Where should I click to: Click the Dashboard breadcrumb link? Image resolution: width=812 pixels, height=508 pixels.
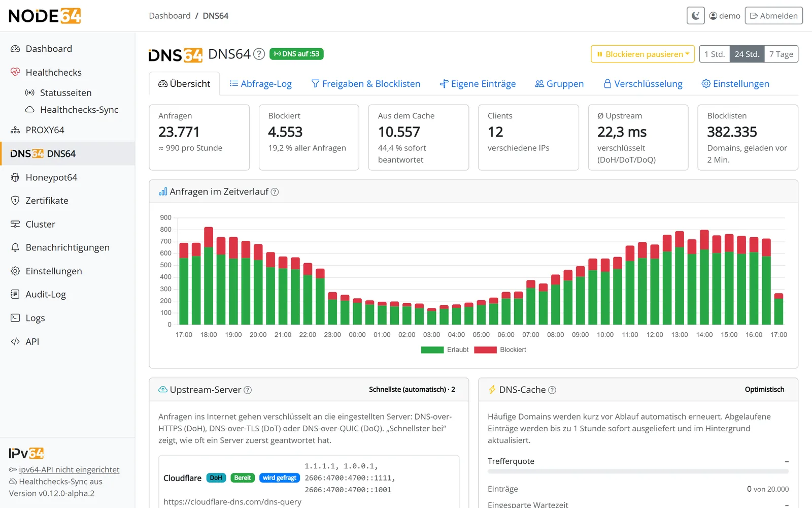coord(170,16)
